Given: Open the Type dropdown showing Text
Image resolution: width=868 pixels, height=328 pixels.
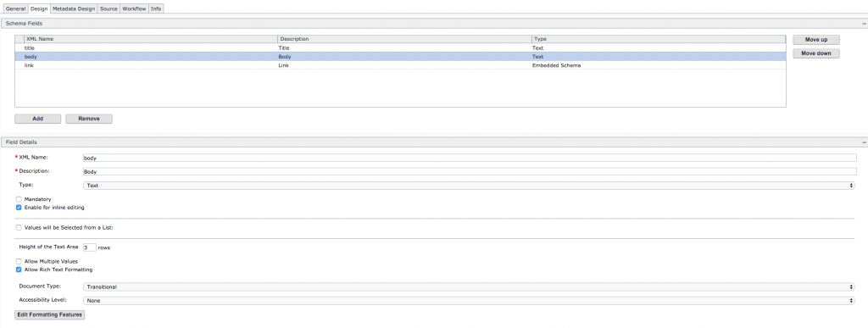Looking at the screenshot, I should pyautogui.click(x=469, y=186).
